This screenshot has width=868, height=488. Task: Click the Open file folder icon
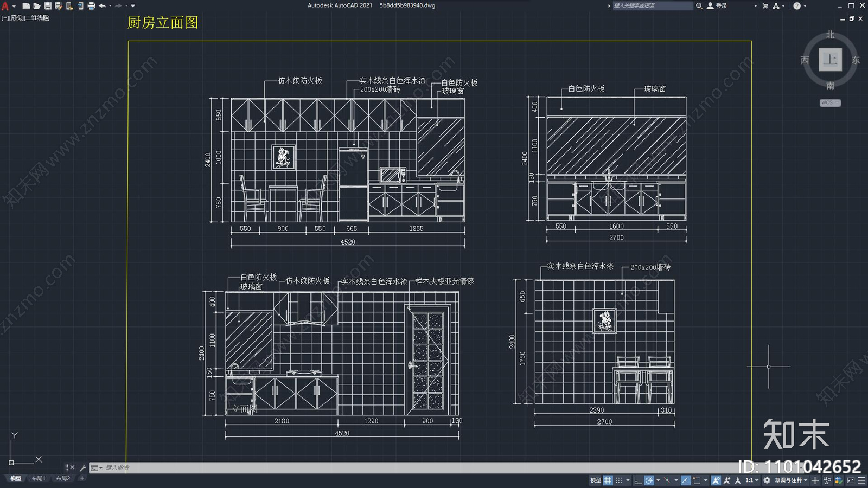click(37, 6)
